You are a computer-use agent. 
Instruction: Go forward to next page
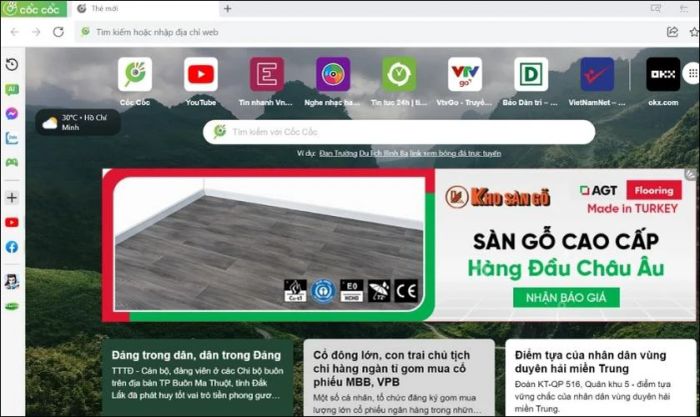pyautogui.click(x=36, y=32)
